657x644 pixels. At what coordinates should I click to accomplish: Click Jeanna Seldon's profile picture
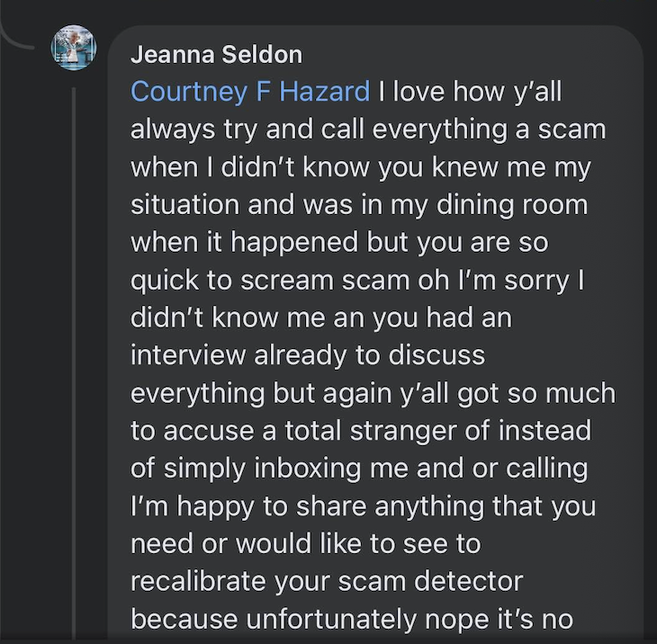[73, 48]
